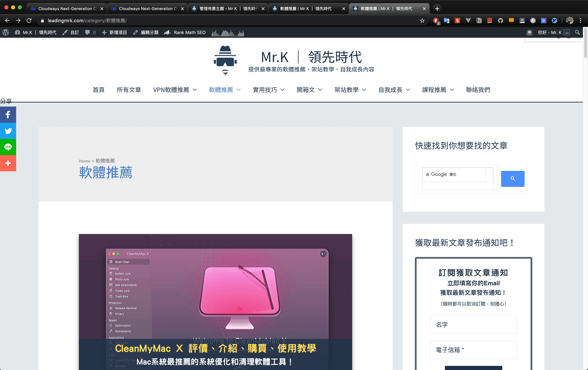Screen dimensions: 588x370
Task: Expand 課程推薦 submenu chevron
Action: [x=452, y=90]
